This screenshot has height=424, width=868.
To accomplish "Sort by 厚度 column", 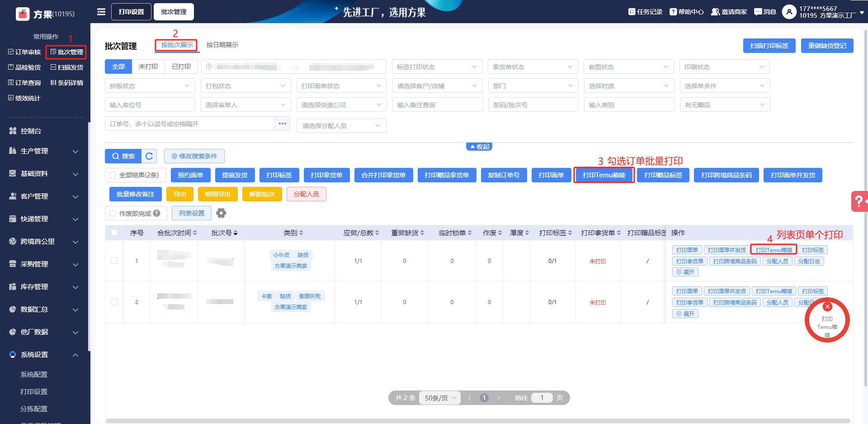I will [x=527, y=233].
